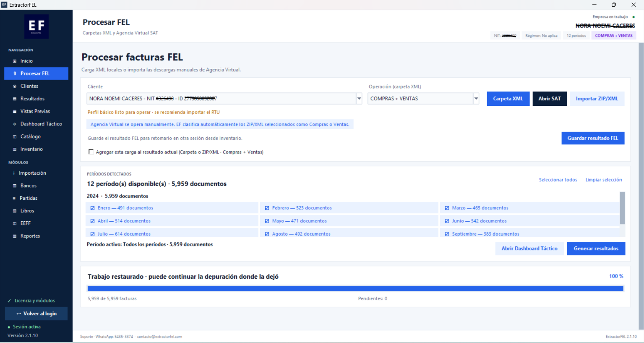This screenshot has height=343, width=644.
Task: Click the main page vertical scrollbar
Action: coord(641,186)
